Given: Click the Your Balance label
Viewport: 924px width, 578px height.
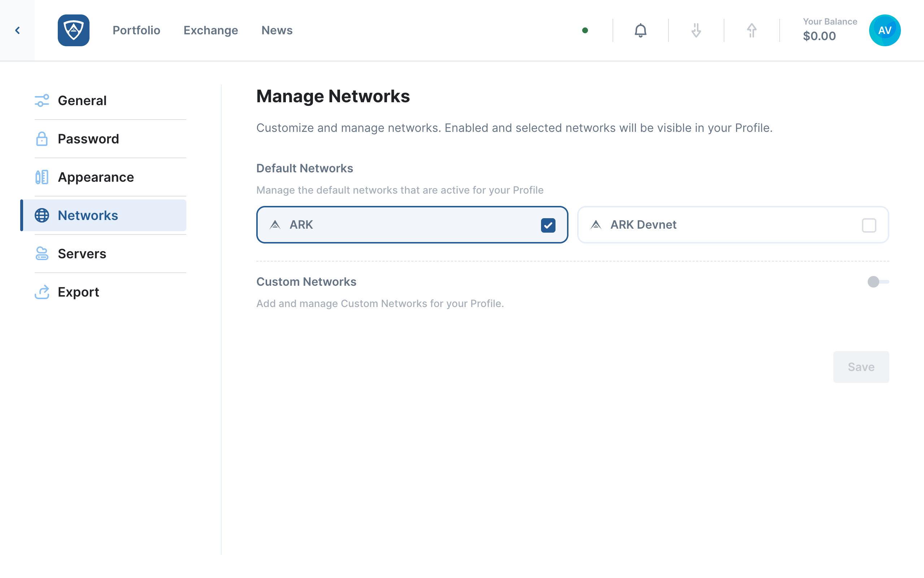Looking at the screenshot, I should click(x=830, y=21).
